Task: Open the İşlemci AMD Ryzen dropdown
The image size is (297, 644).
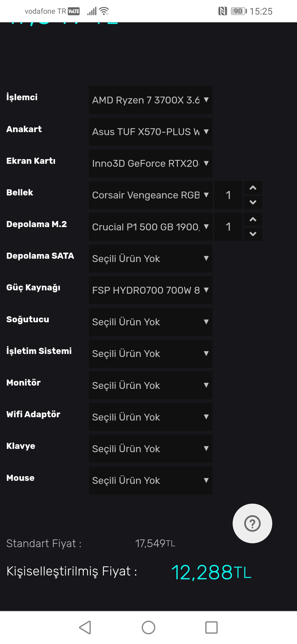Action: point(150,100)
